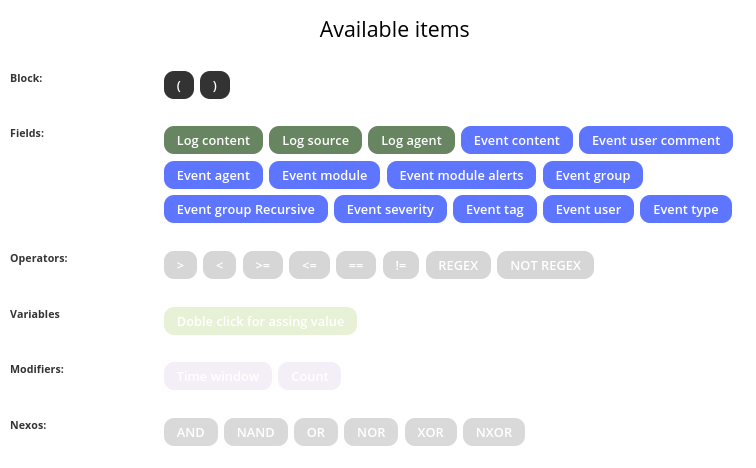The image size is (756, 468).
Task: Select Event group Recursive field
Action: point(246,209)
